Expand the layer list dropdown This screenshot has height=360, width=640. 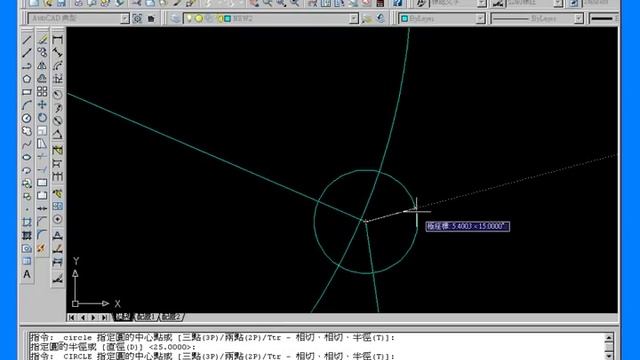[354, 18]
